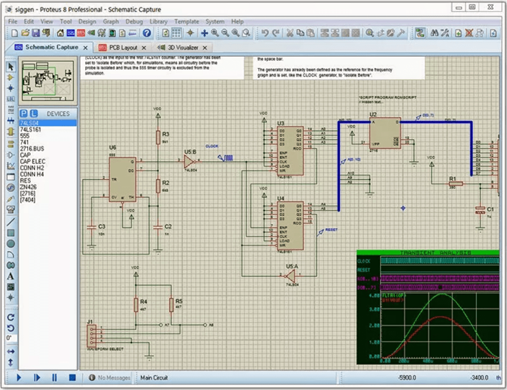
Task: Start the simulation with Play button
Action: tap(19, 378)
